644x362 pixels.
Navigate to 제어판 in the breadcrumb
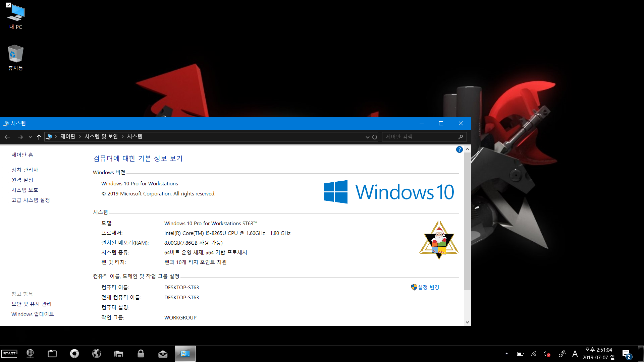pyautogui.click(x=68, y=136)
